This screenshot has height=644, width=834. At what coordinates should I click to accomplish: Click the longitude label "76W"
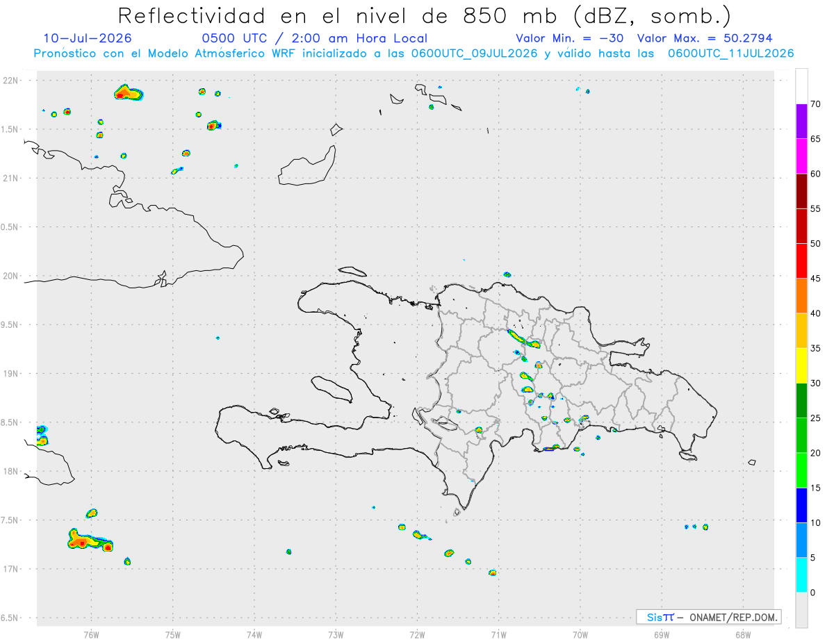91,635
